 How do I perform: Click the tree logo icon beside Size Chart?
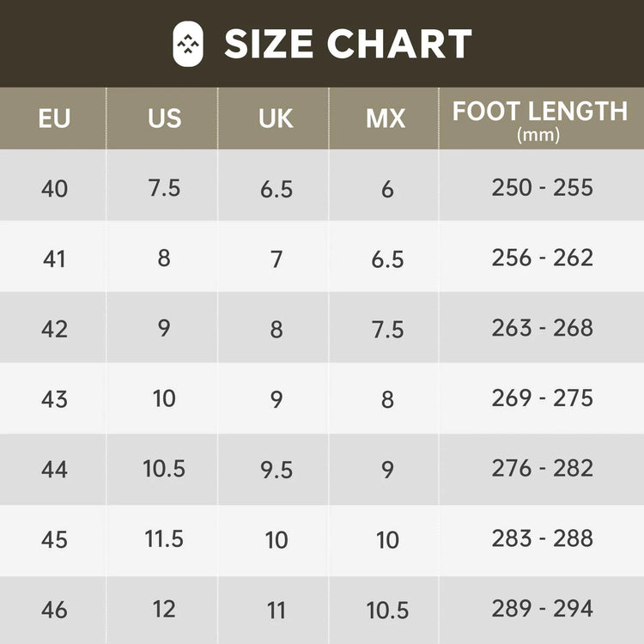tap(189, 44)
